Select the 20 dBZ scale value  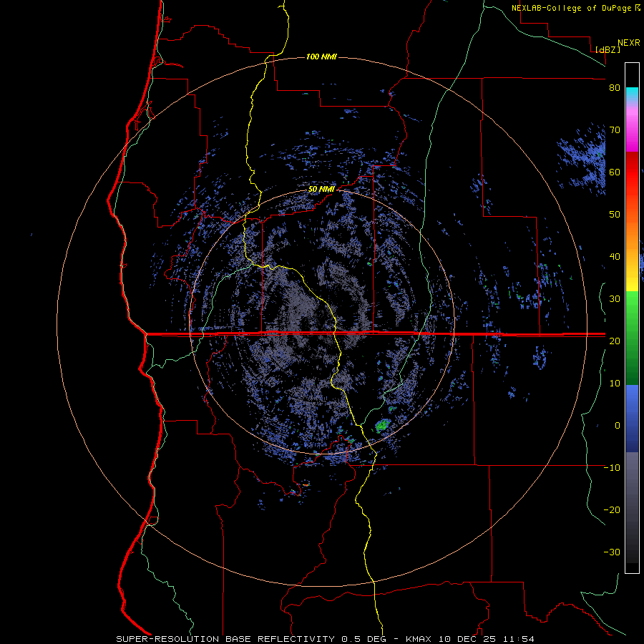pos(615,341)
